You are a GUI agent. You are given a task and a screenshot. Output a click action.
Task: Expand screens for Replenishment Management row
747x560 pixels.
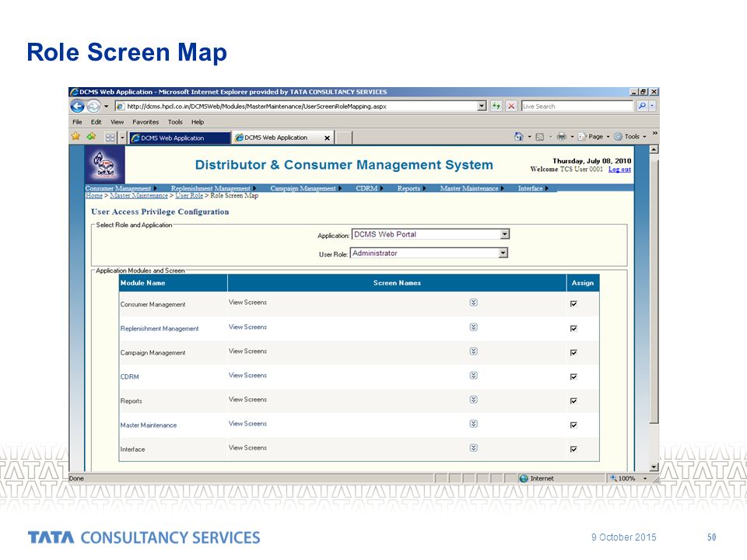tap(474, 327)
